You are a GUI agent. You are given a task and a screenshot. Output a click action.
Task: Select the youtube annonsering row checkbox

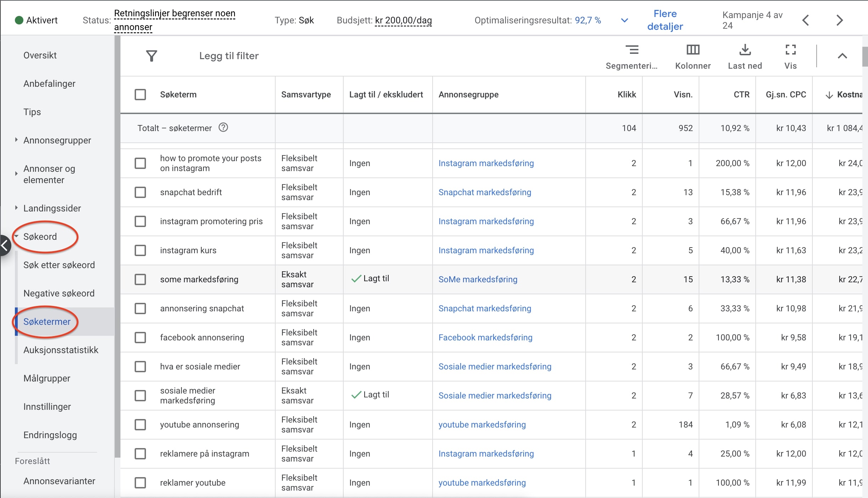(140, 425)
